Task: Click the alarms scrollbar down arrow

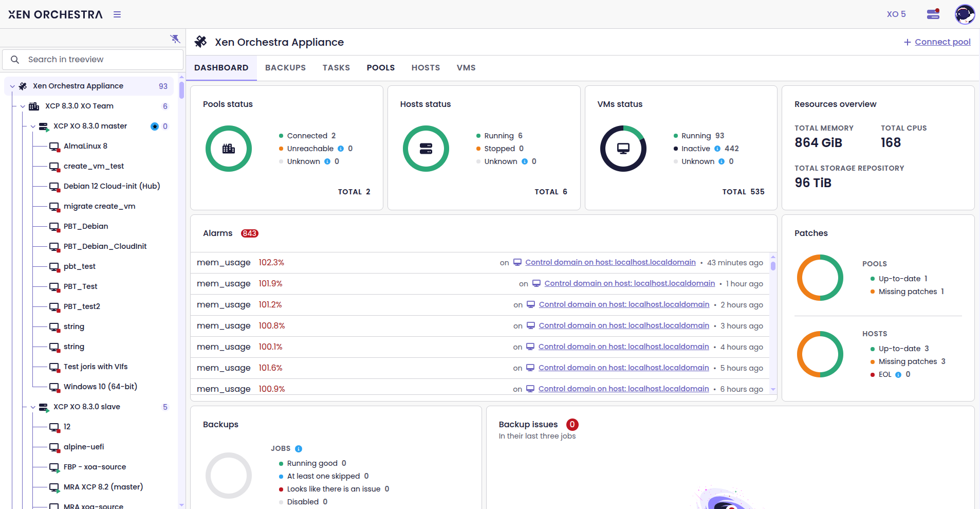Action: (x=773, y=390)
